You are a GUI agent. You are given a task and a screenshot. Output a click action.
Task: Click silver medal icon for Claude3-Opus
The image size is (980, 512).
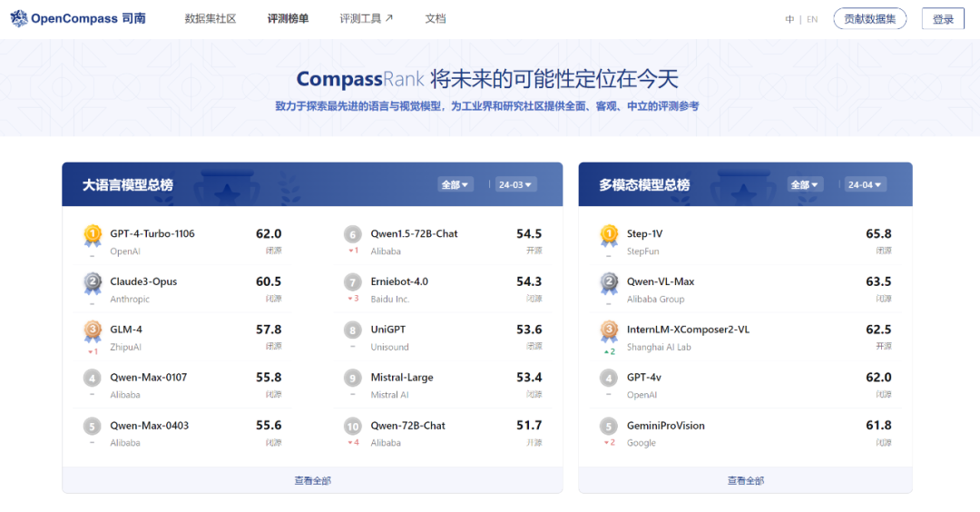tap(93, 284)
